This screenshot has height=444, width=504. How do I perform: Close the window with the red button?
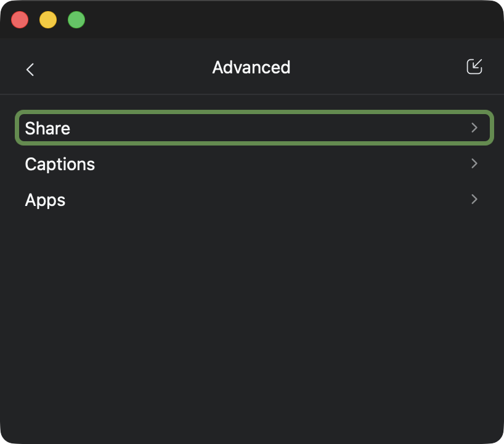[20, 20]
